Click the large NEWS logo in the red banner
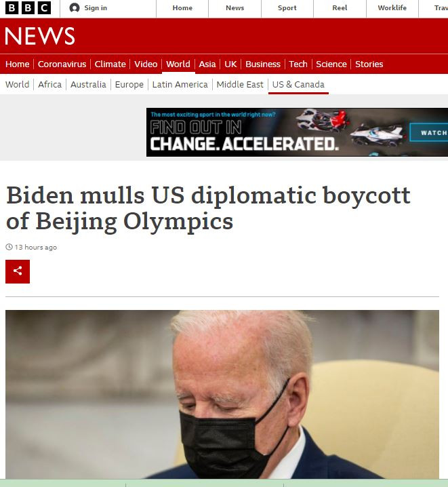This screenshot has width=448, height=487. click(40, 36)
